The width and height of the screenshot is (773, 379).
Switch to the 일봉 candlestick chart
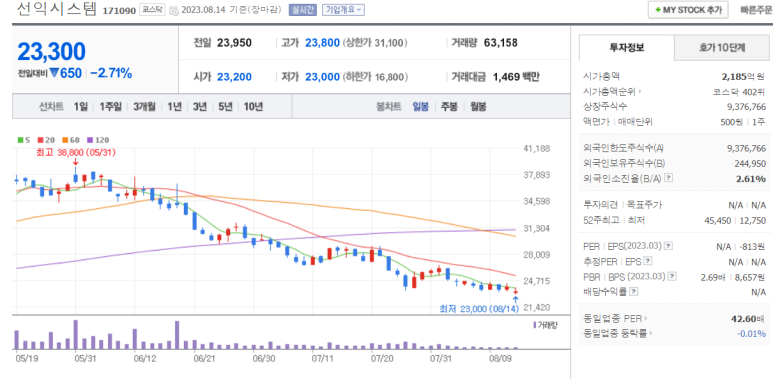coord(421,106)
